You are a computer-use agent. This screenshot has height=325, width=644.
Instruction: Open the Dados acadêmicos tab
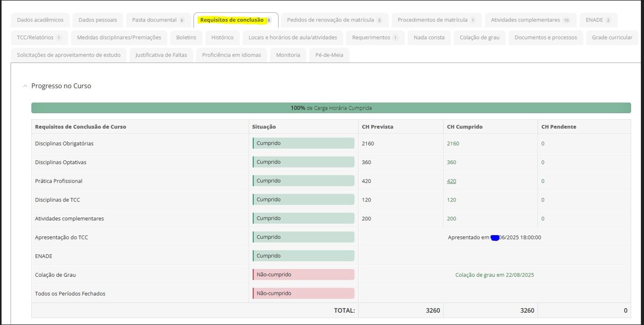coord(40,20)
